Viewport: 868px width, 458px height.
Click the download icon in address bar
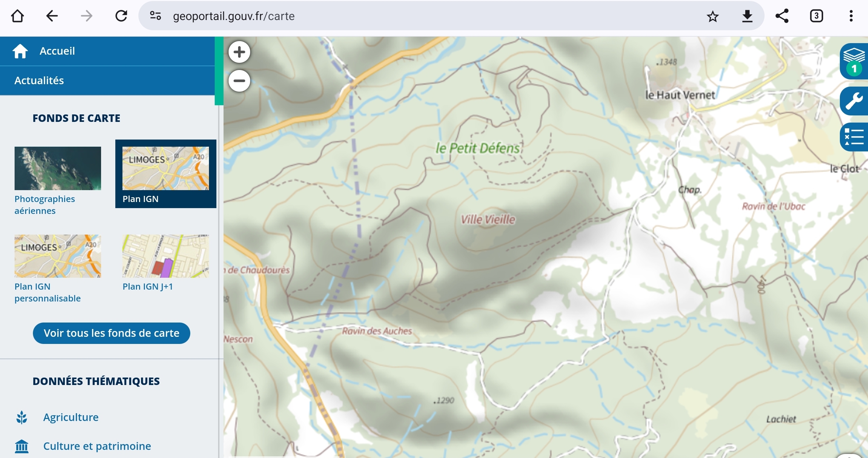pyautogui.click(x=747, y=16)
